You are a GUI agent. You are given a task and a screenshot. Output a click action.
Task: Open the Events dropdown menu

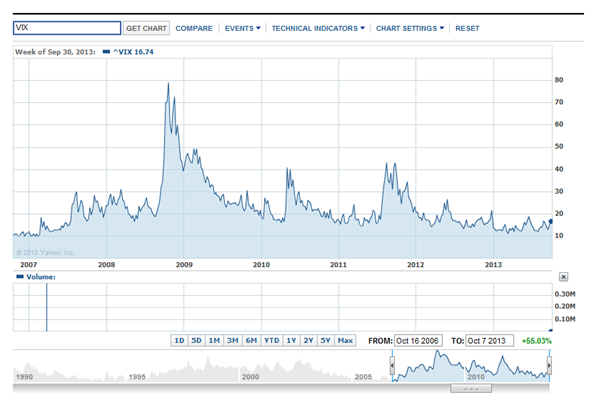(242, 28)
